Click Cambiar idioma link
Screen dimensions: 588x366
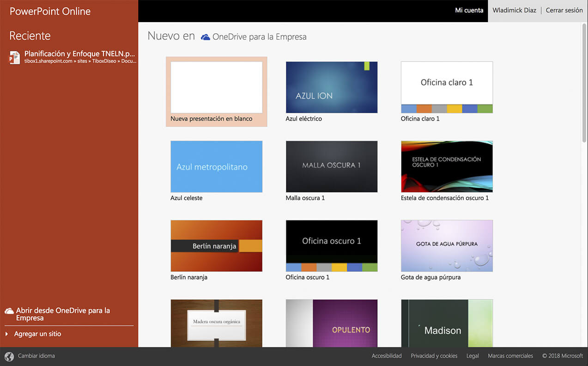pyautogui.click(x=36, y=356)
